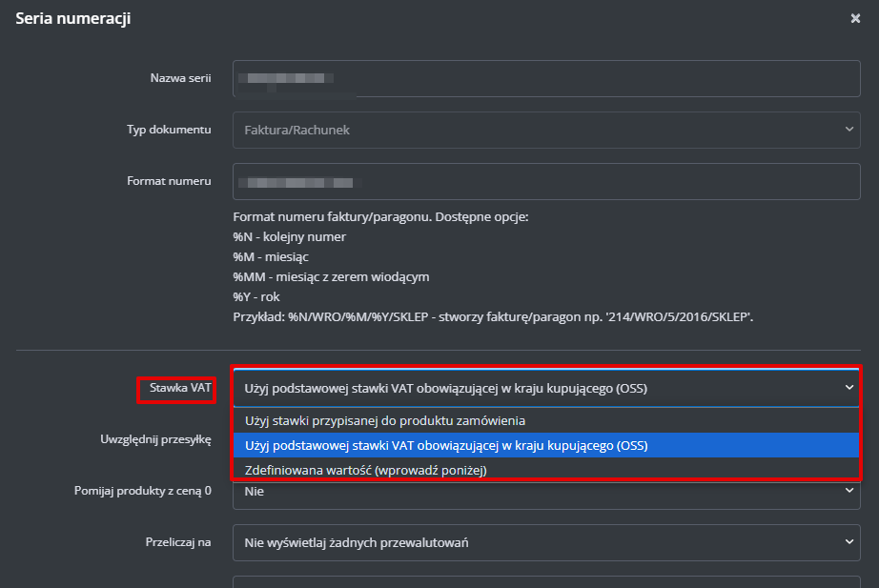
Task: Click the Nazwa serii input field
Action: (x=545, y=78)
